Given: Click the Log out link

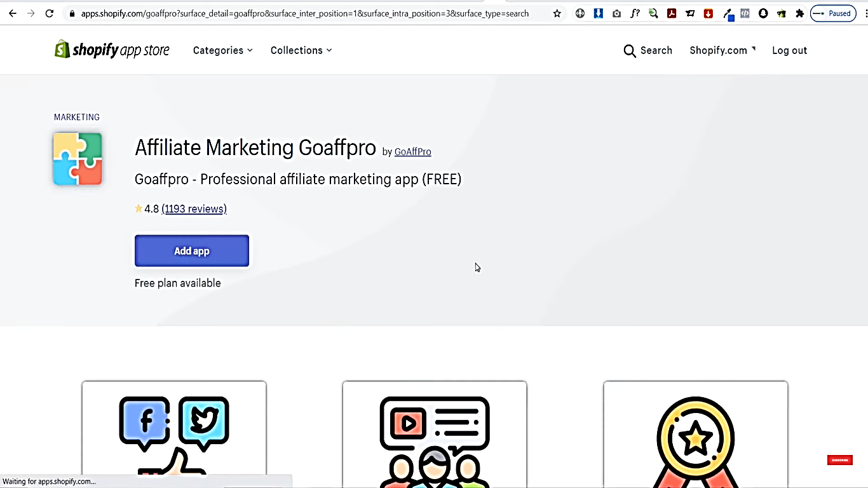Looking at the screenshot, I should (790, 50).
